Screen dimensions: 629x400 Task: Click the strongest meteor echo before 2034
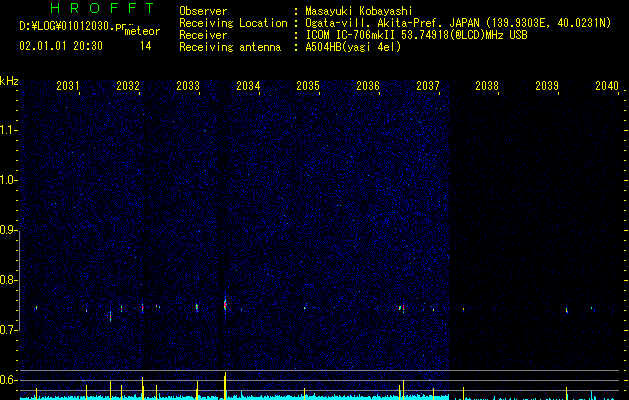[x=225, y=305]
